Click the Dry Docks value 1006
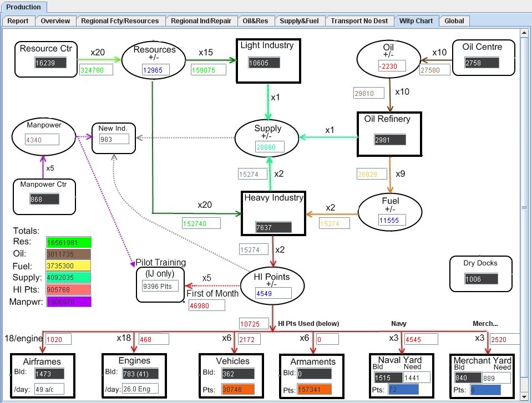The image size is (532, 403). point(482,279)
